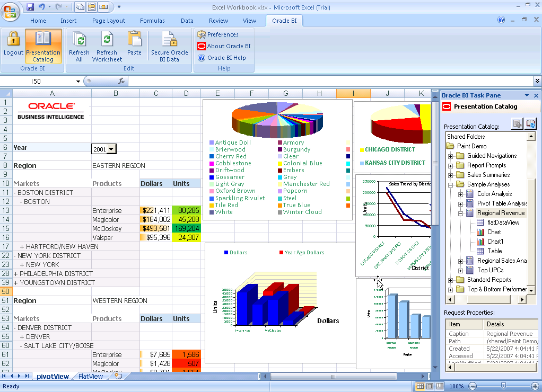The image size is (542, 392).
Task: Expand the formula bar
Action: pos(537,81)
